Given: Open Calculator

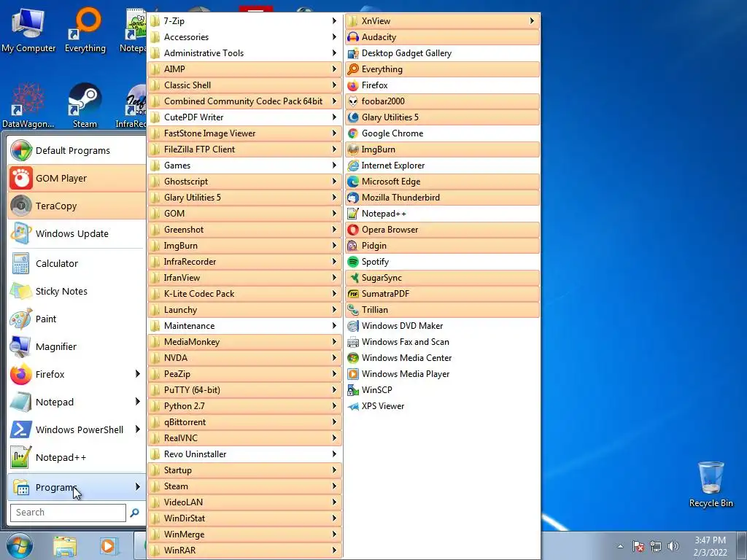Looking at the screenshot, I should [77, 263].
